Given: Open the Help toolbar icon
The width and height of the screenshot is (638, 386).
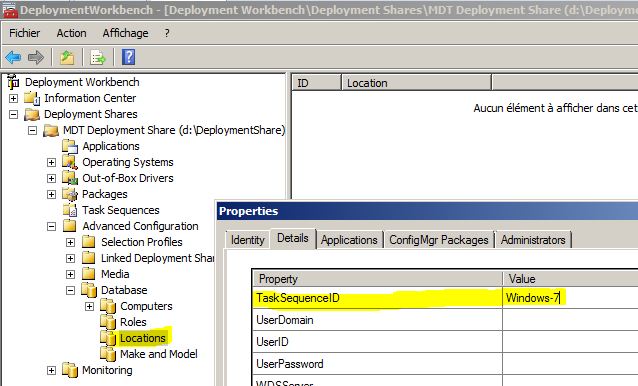Looking at the screenshot, I should coord(129,57).
